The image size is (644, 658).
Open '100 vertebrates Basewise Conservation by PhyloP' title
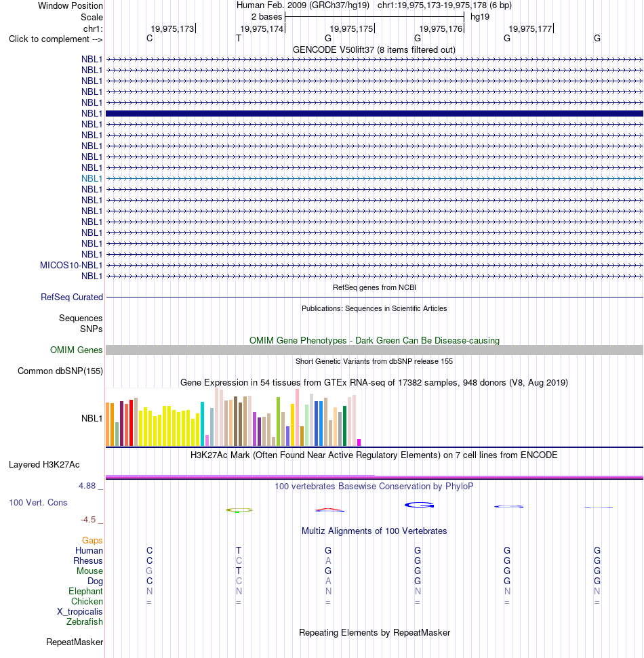(374, 486)
